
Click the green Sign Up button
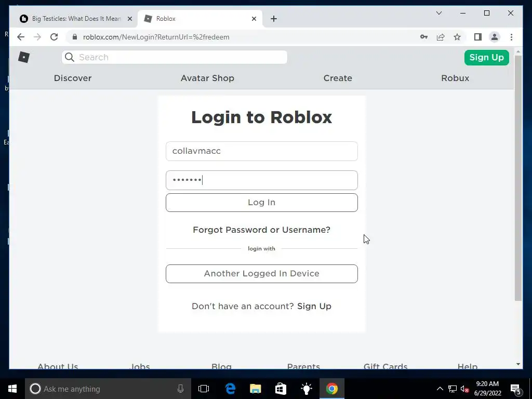pos(486,57)
